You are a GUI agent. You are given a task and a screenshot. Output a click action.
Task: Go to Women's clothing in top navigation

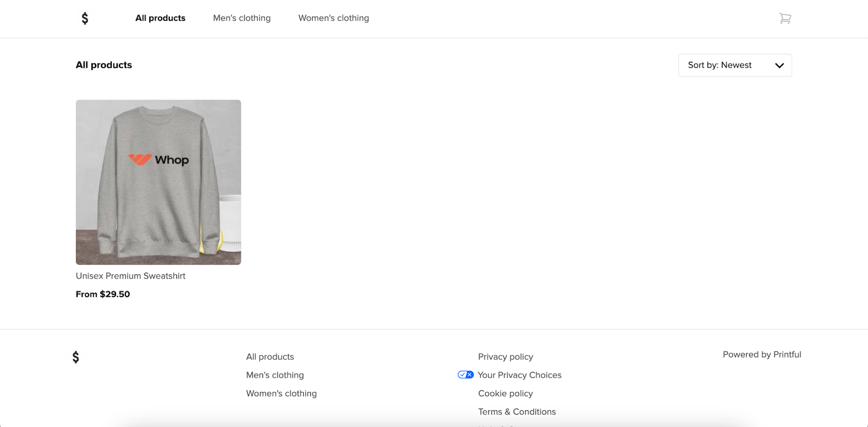coord(334,18)
